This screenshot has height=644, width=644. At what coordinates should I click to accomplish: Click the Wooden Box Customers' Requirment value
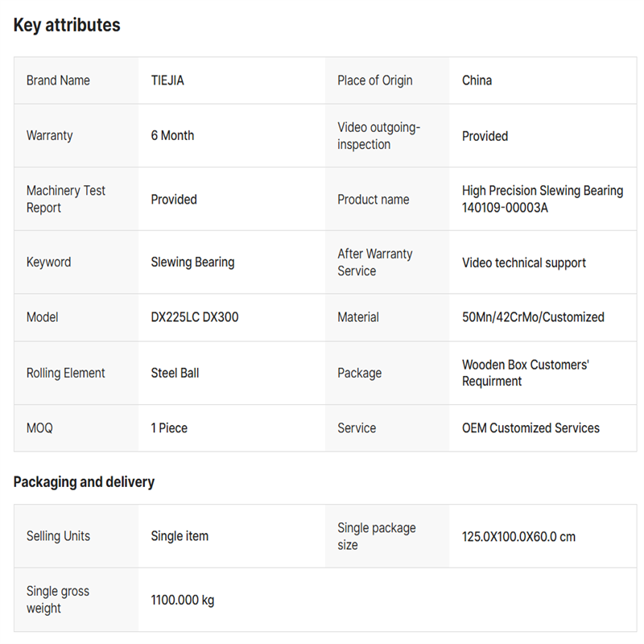[x=525, y=373]
